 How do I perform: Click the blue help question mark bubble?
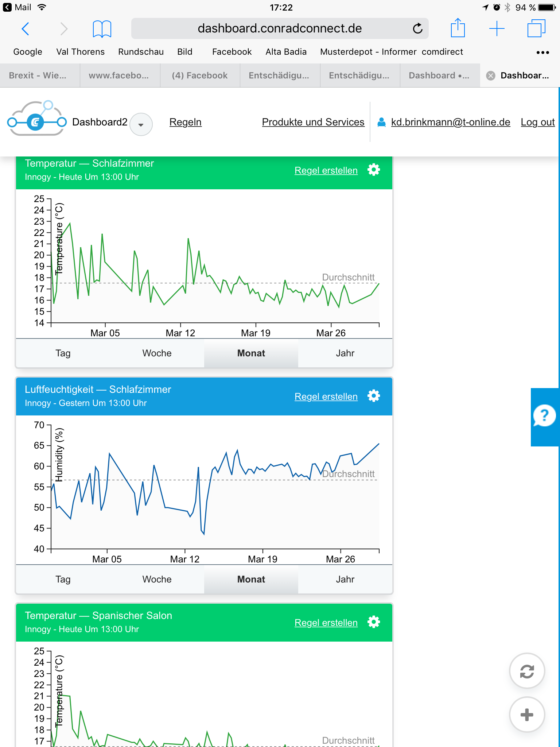(x=544, y=416)
